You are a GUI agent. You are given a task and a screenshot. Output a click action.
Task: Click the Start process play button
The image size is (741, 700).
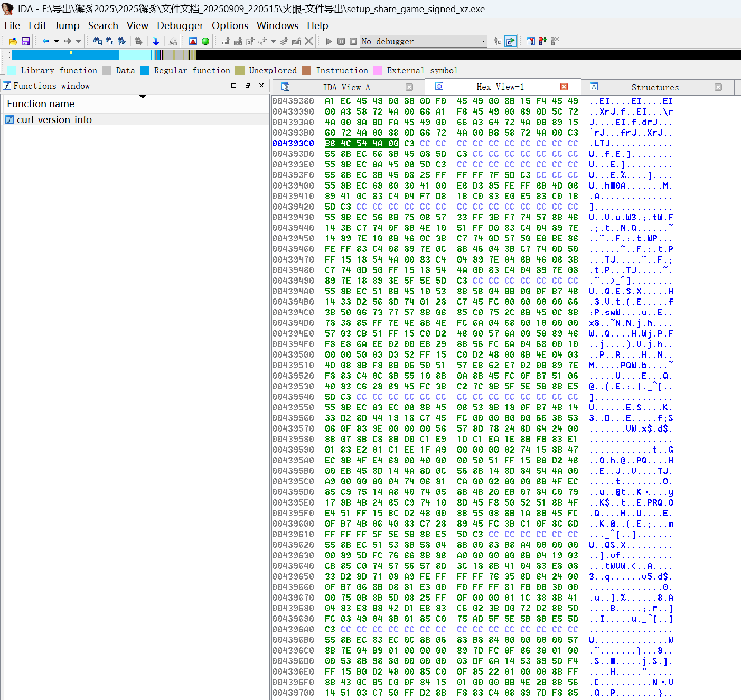[x=329, y=41]
